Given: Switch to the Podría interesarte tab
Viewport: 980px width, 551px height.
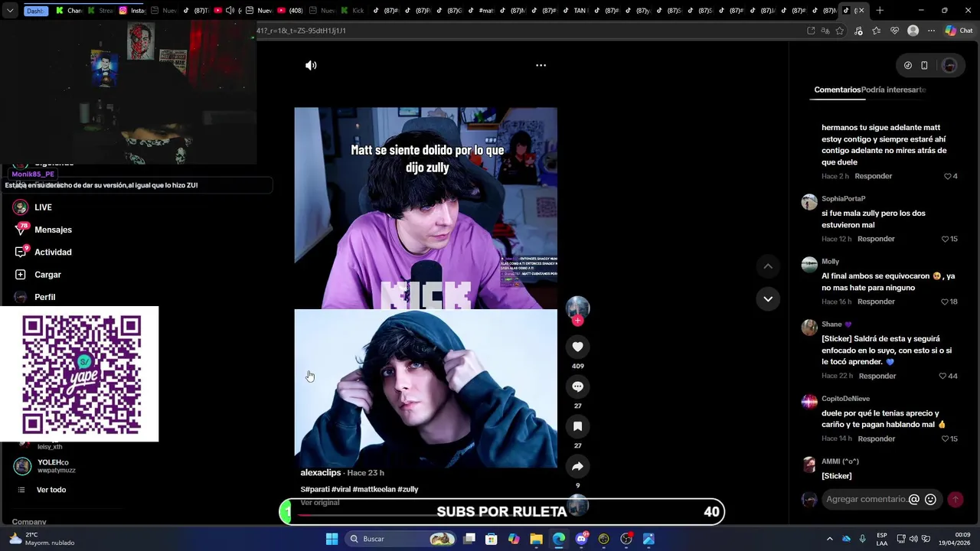Looking at the screenshot, I should [893, 90].
